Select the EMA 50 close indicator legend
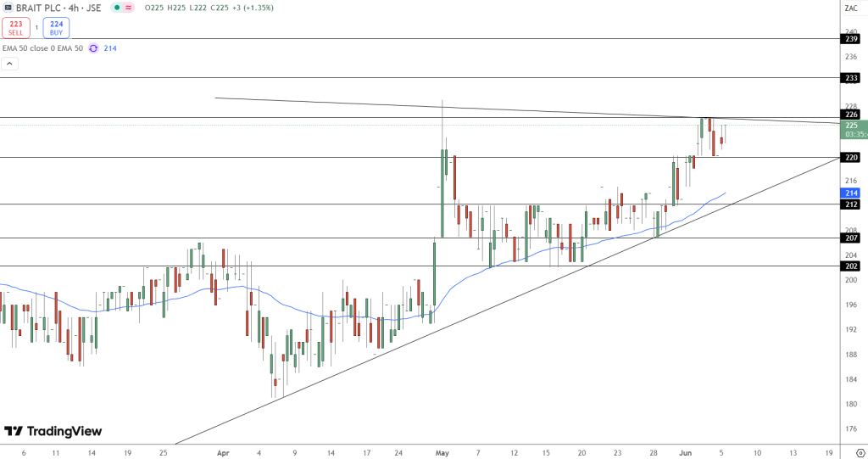This screenshot has width=868, height=459. tap(42, 48)
